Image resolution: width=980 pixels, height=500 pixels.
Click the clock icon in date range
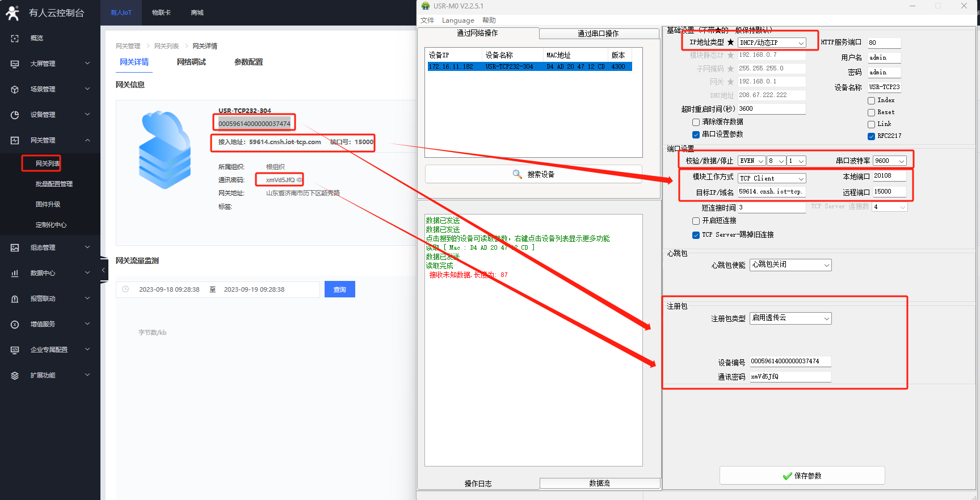[x=126, y=289]
